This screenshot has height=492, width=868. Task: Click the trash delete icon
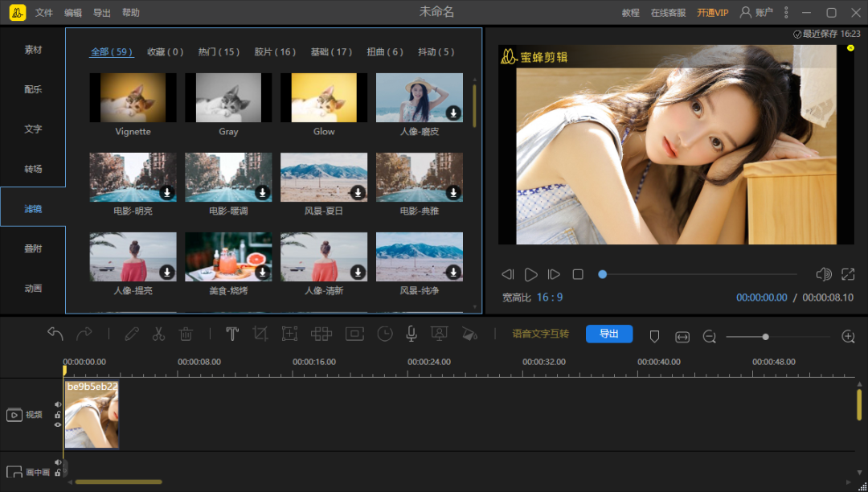186,334
